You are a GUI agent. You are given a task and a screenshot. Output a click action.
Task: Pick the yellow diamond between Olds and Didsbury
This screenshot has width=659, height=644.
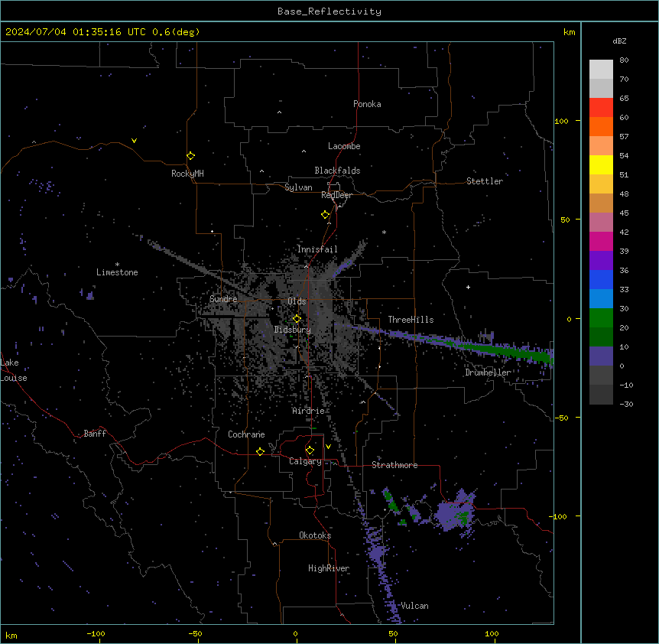pyautogui.click(x=297, y=319)
